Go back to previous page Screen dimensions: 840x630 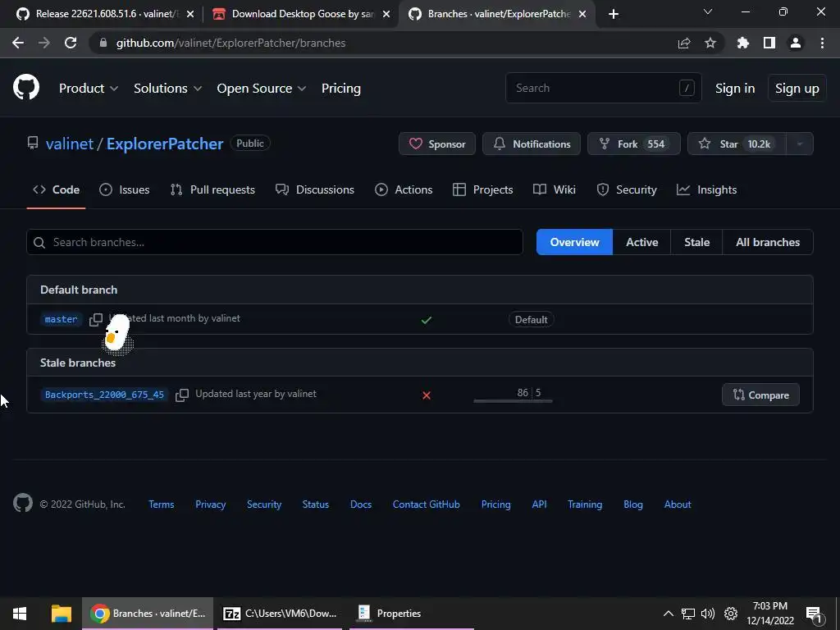[18, 43]
